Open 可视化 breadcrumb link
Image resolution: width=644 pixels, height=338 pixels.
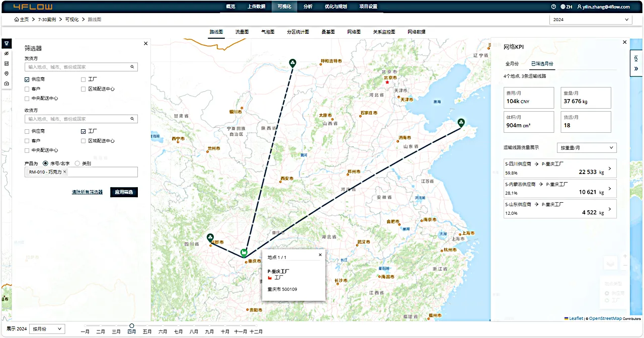click(71, 20)
